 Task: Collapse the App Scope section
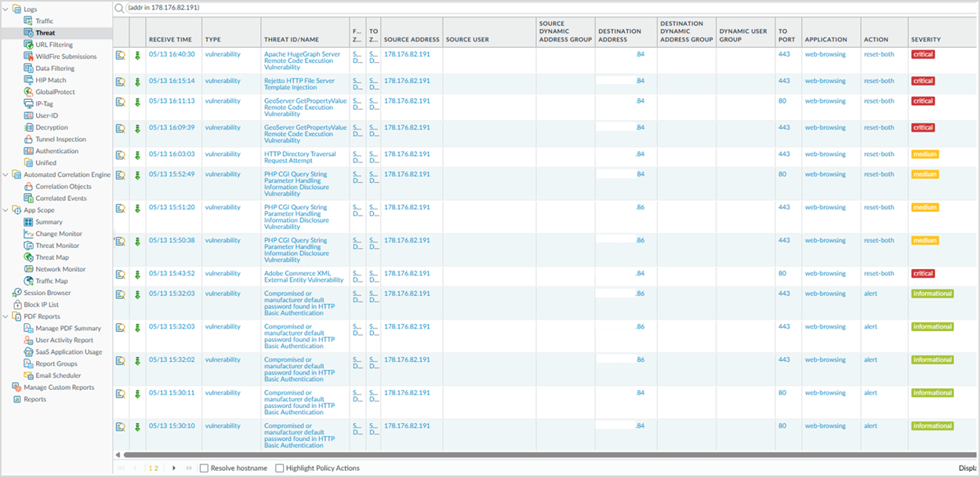pos(6,210)
